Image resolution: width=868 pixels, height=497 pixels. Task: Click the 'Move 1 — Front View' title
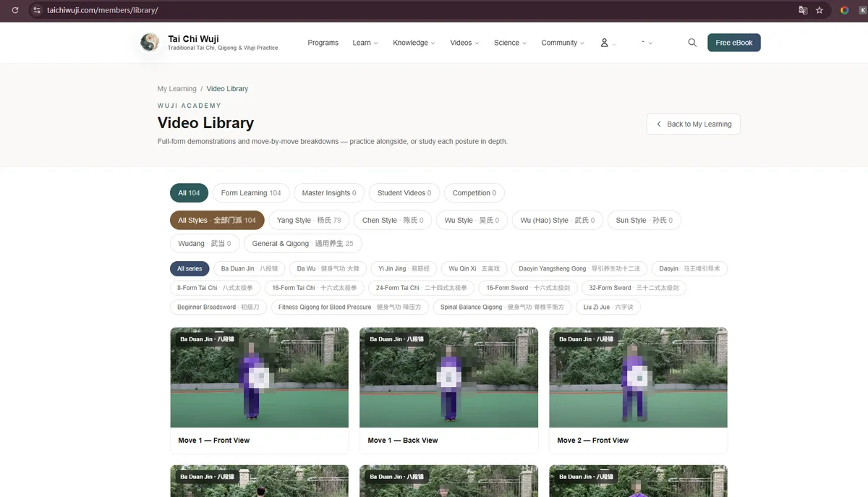(214, 441)
